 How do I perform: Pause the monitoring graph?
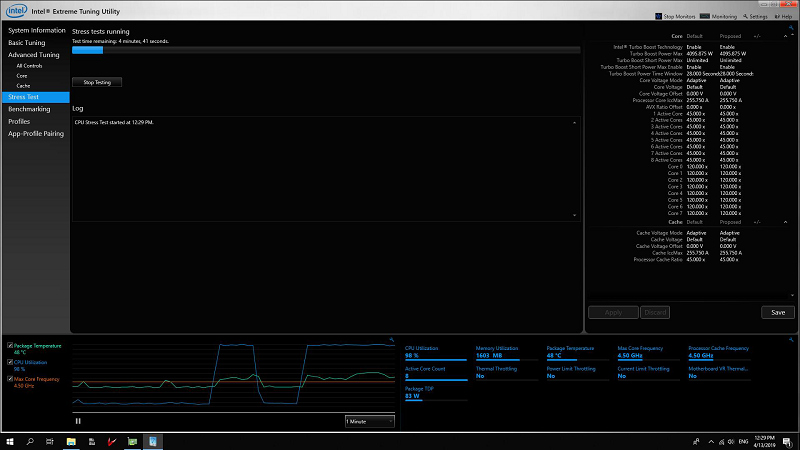click(78, 421)
